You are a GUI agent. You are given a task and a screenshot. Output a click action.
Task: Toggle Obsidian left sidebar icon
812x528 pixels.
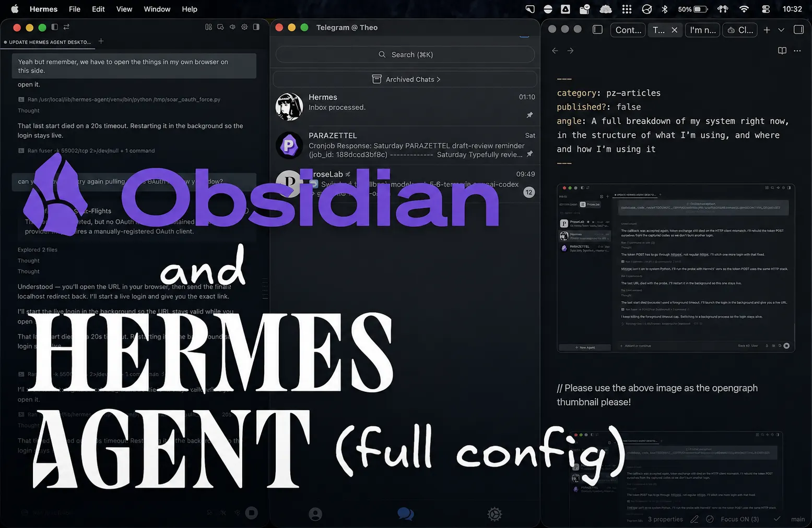(x=598, y=30)
